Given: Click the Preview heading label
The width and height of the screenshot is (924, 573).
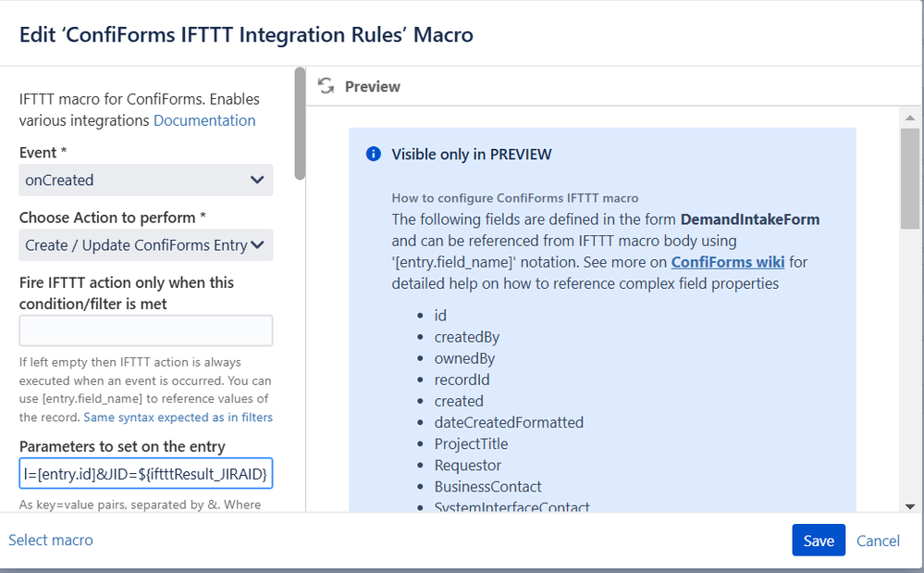Looking at the screenshot, I should (x=373, y=87).
